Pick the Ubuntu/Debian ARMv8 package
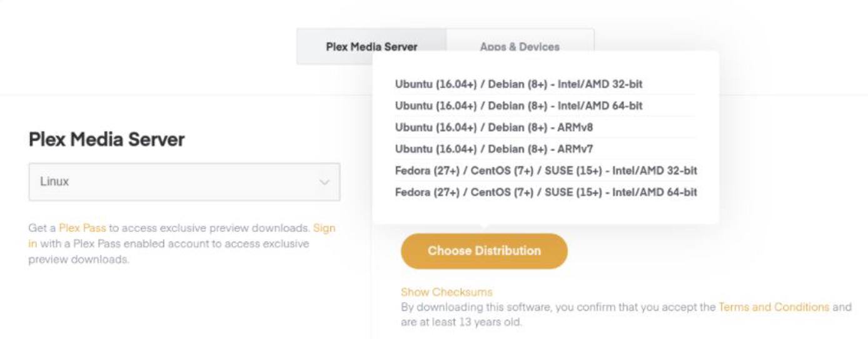 (493, 127)
